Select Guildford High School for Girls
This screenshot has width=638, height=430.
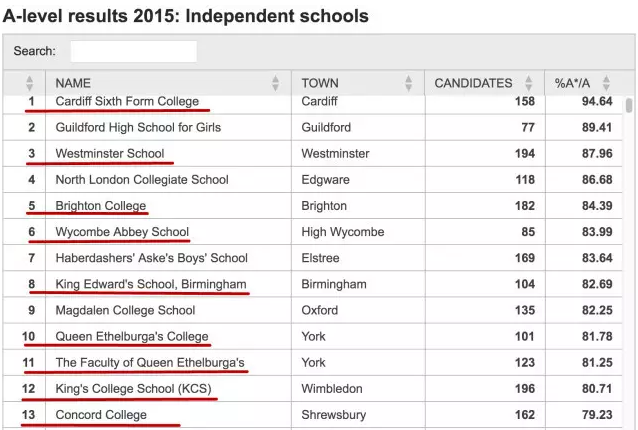click(x=138, y=127)
